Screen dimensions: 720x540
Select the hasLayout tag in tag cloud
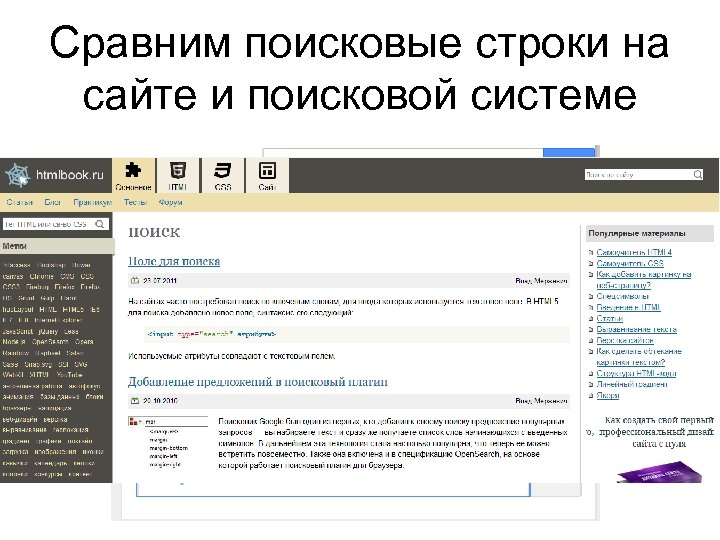click(x=18, y=309)
